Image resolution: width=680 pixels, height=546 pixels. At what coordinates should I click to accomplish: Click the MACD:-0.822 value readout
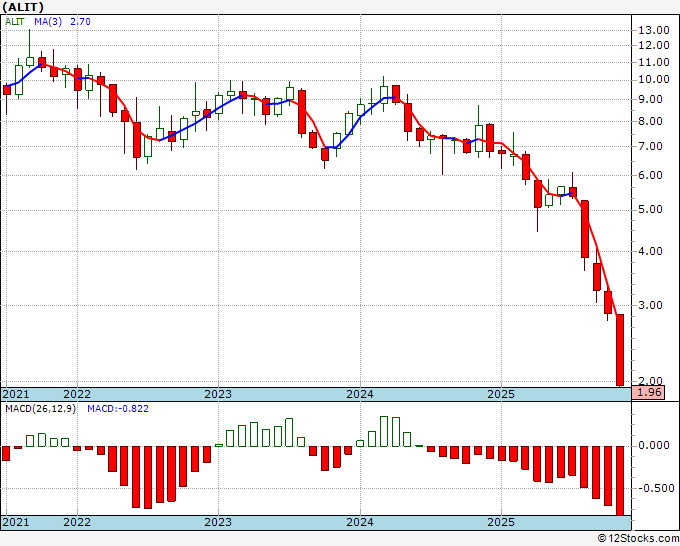[x=118, y=409]
